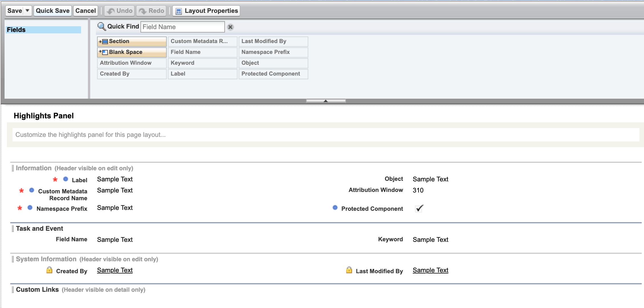Select the Section element in the palette
644x308 pixels.
pyautogui.click(x=131, y=41)
